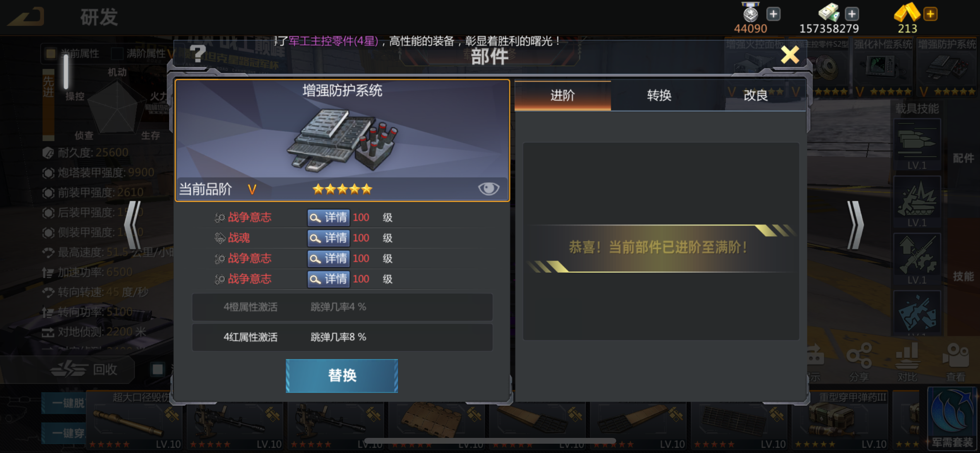Go to previous component with left chevron
Screen dimensions: 980x453
(132, 225)
